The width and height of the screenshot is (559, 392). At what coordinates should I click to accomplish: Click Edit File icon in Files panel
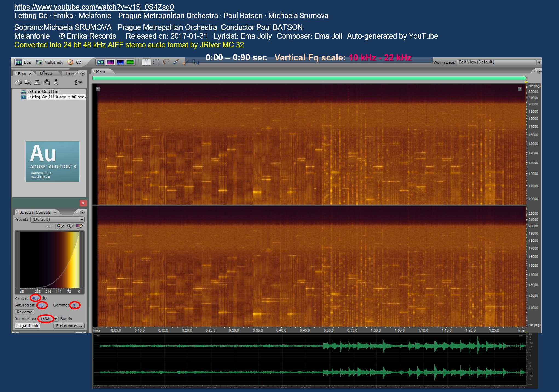[37, 82]
